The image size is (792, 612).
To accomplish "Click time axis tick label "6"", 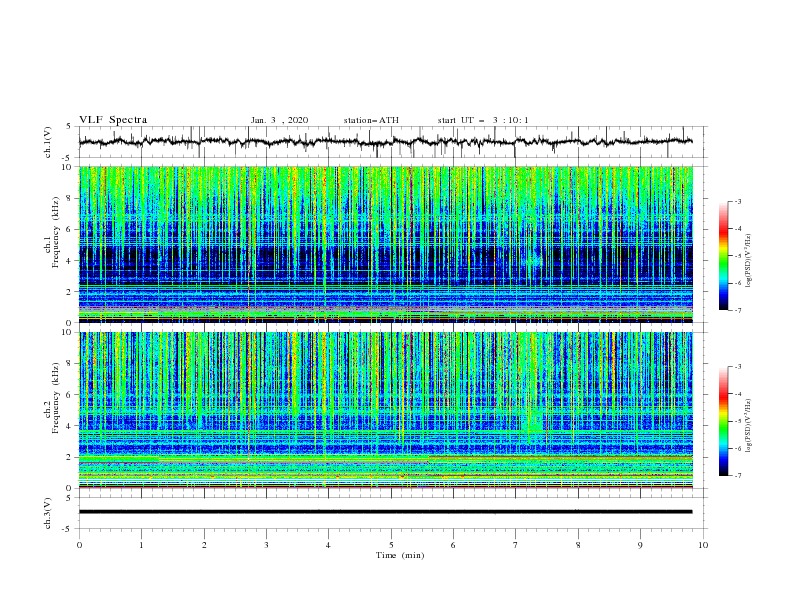I will pyautogui.click(x=453, y=545).
